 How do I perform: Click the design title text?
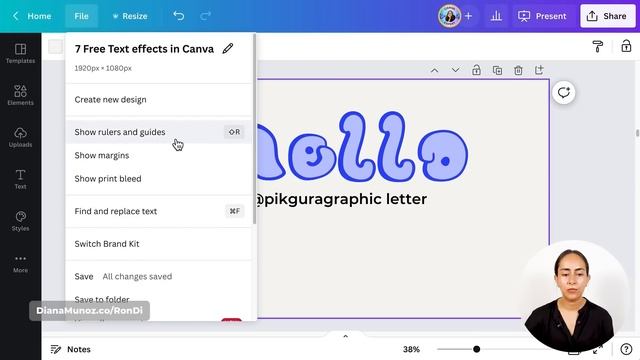coord(144,49)
